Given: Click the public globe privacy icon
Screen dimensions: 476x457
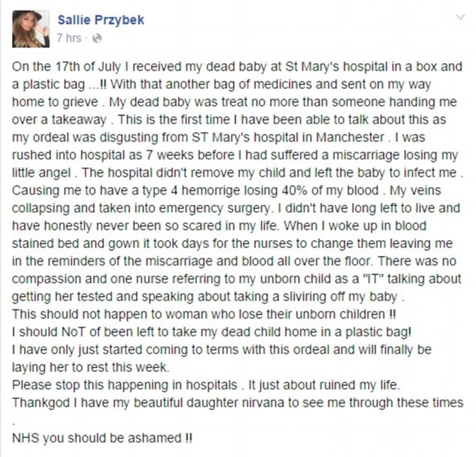Looking at the screenshot, I should [98, 39].
